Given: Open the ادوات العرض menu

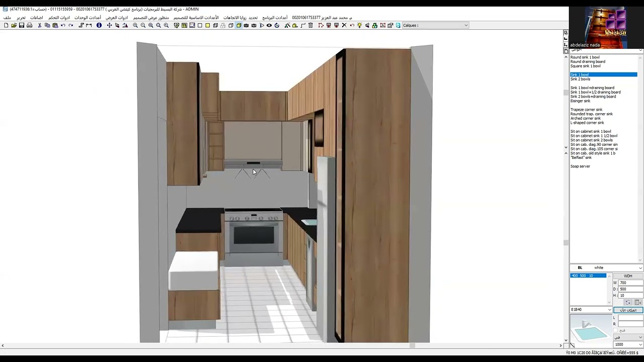Looking at the screenshot, I should [117, 18].
